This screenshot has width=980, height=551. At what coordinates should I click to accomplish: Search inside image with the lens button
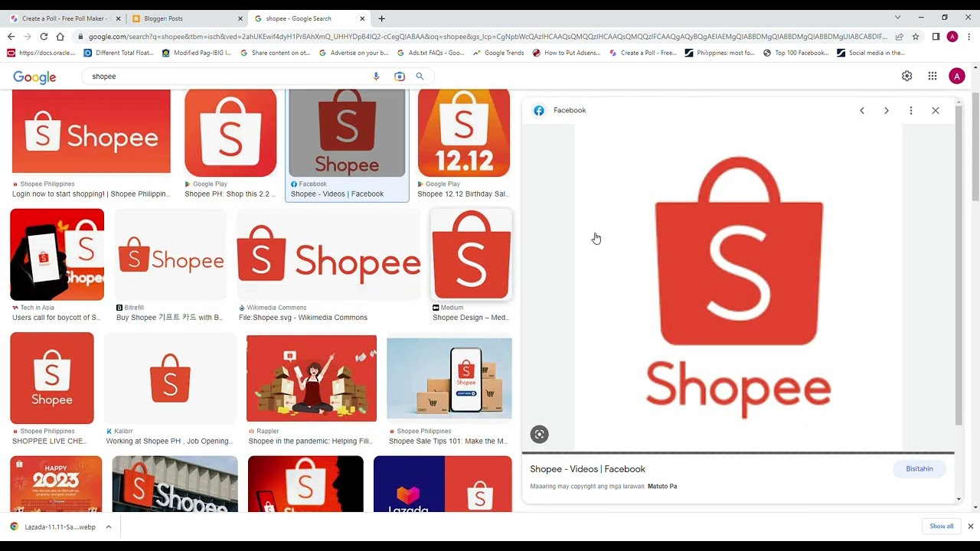point(540,435)
